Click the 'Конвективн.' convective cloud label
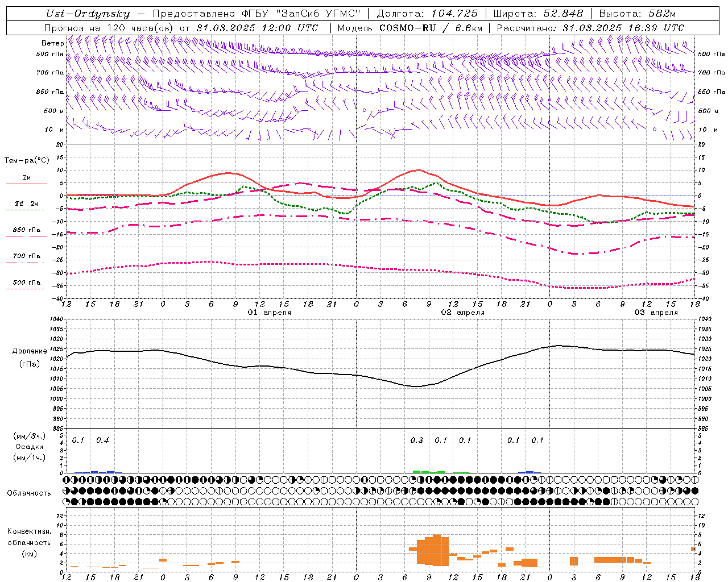Screen dimensions: 728x582 [29, 531]
